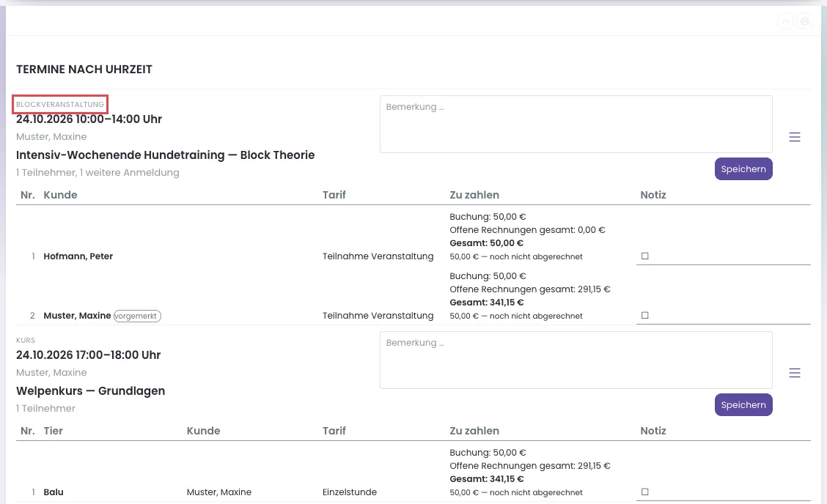The height and width of the screenshot is (504, 827).
Task: Save the remark for the Welpenkurs appointment
Action: tap(743, 405)
